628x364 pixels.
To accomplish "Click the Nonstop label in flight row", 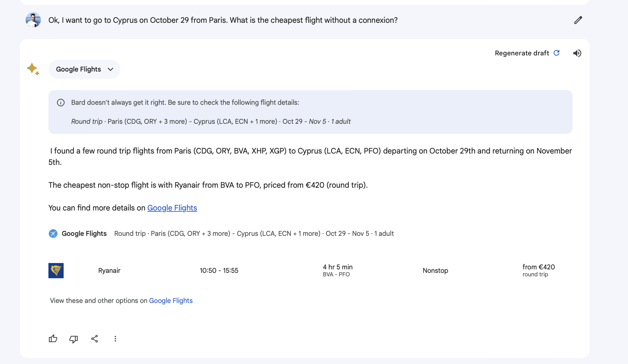I will (x=435, y=271).
